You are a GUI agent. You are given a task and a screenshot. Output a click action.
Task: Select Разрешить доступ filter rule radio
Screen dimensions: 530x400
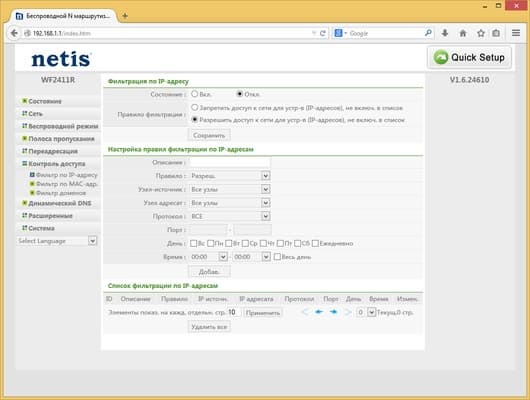pos(194,119)
